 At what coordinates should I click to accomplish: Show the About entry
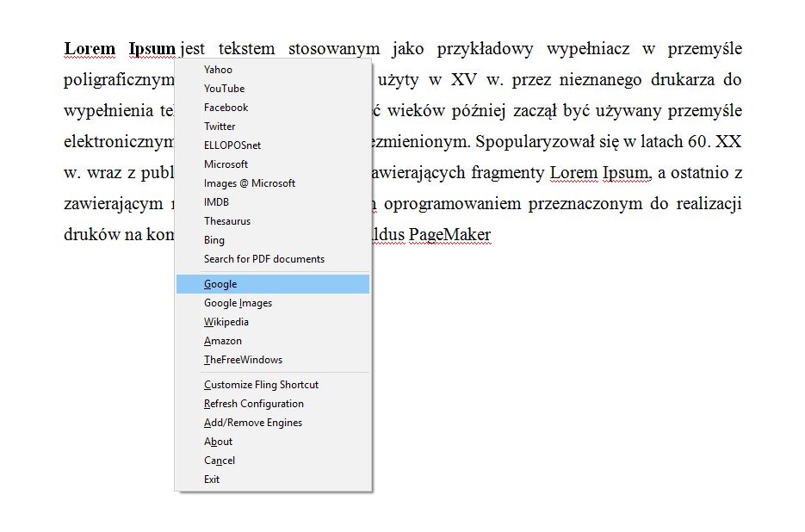273,442
